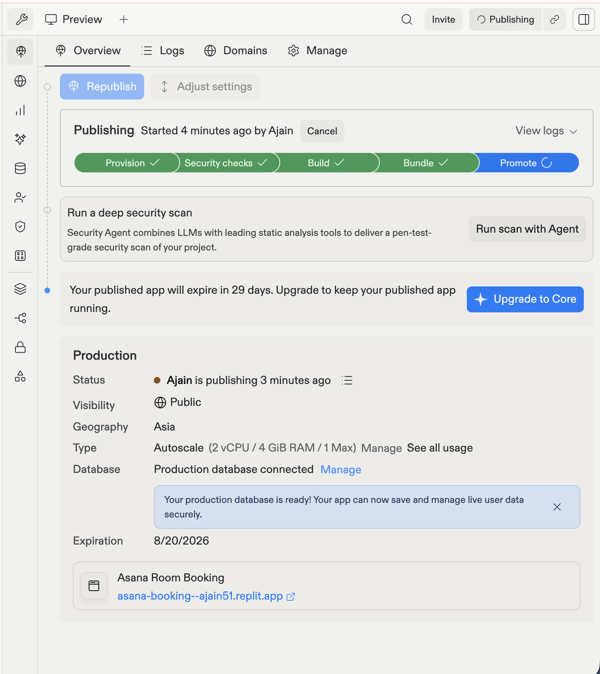Open the grid panel sidebar icon

(x=20, y=256)
